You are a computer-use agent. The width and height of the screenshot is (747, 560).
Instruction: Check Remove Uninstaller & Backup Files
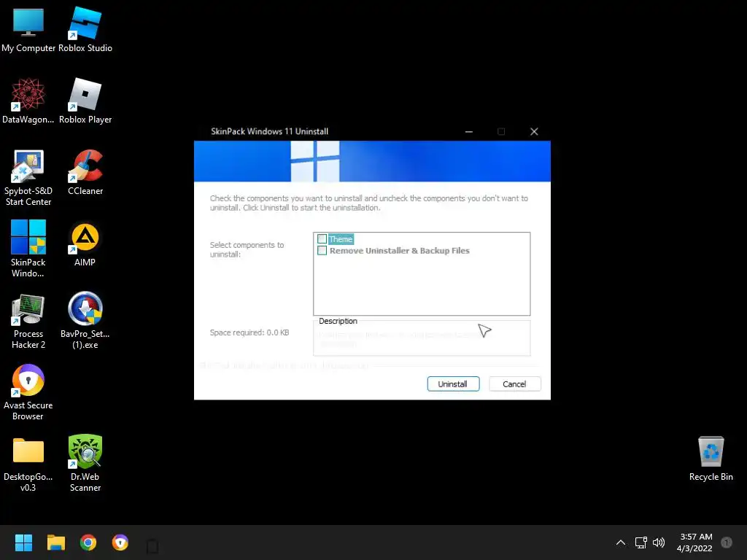point(322,251)
